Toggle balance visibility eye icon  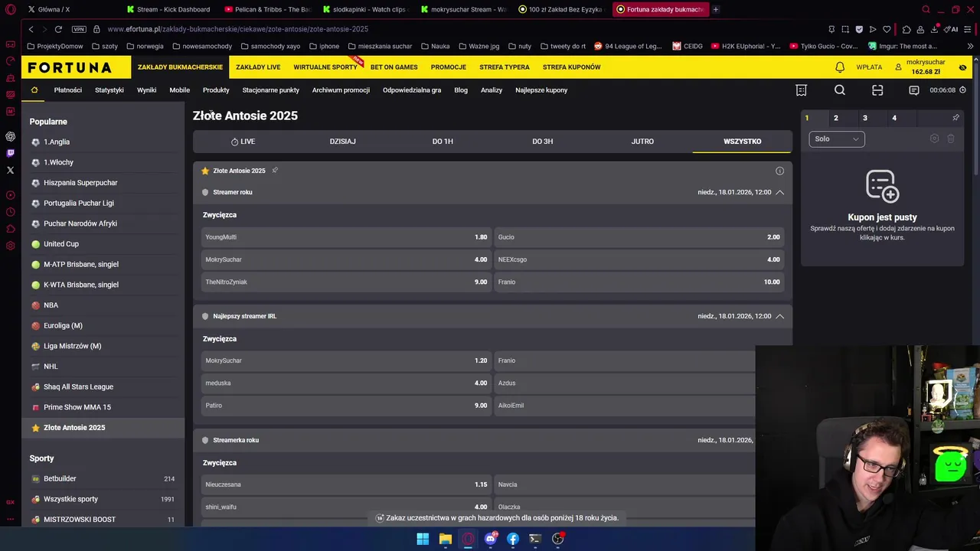click(x=962, y=67)
